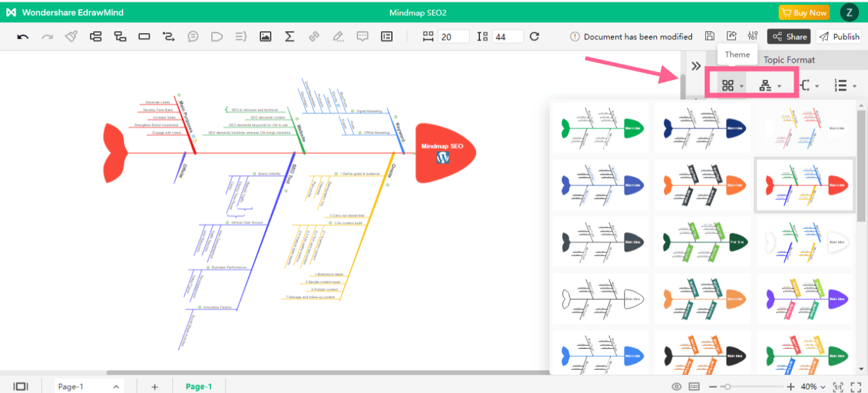The image size is (868, 393).
Task: Open the Layout dropdown
Action: tap(770, 85)
